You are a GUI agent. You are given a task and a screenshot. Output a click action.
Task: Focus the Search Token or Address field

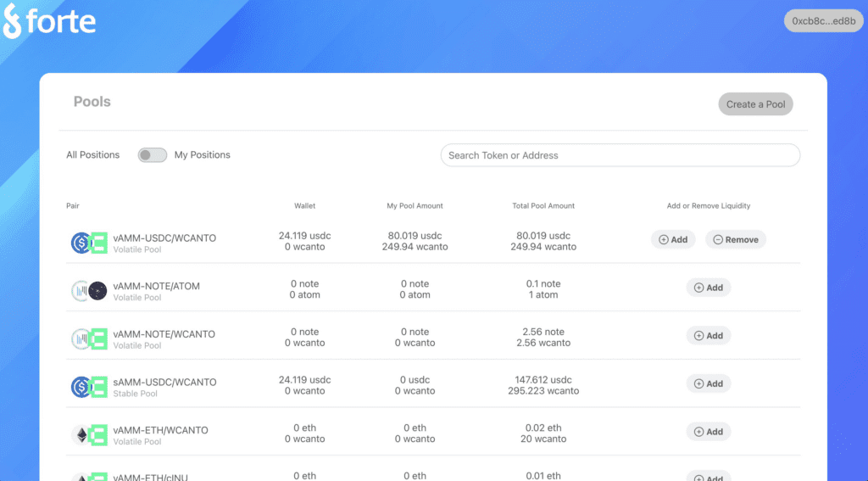pyautogui.click(x=620, y=155)
